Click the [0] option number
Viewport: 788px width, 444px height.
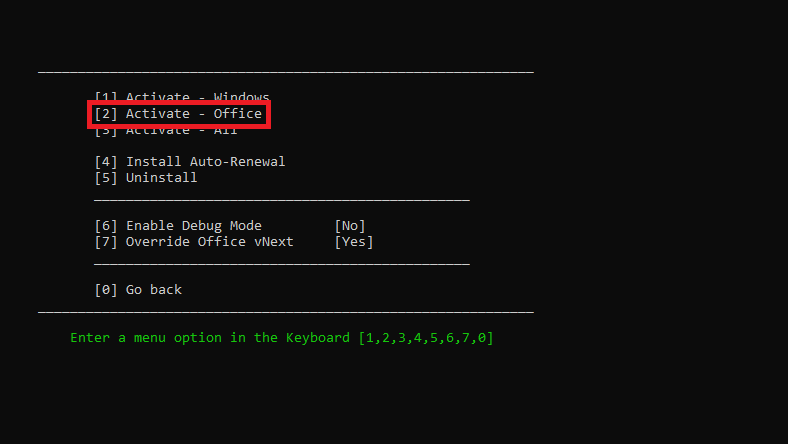click(106, 290)
